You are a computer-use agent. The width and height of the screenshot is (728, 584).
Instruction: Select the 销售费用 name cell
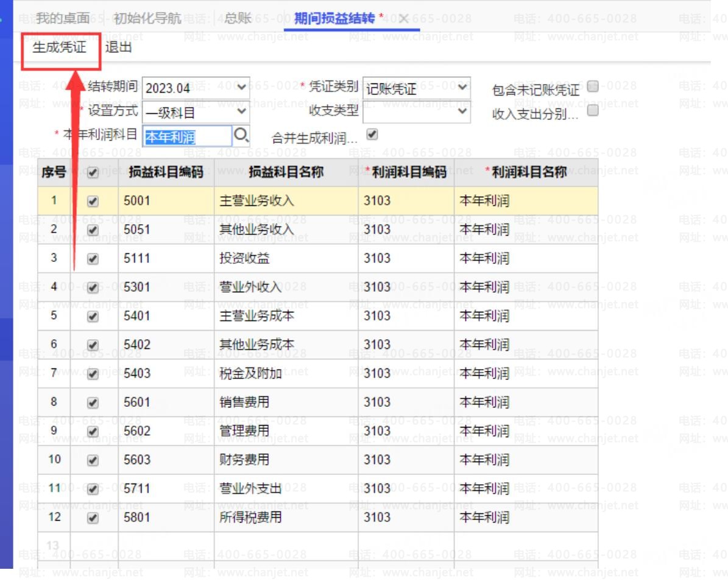[286, 403]
